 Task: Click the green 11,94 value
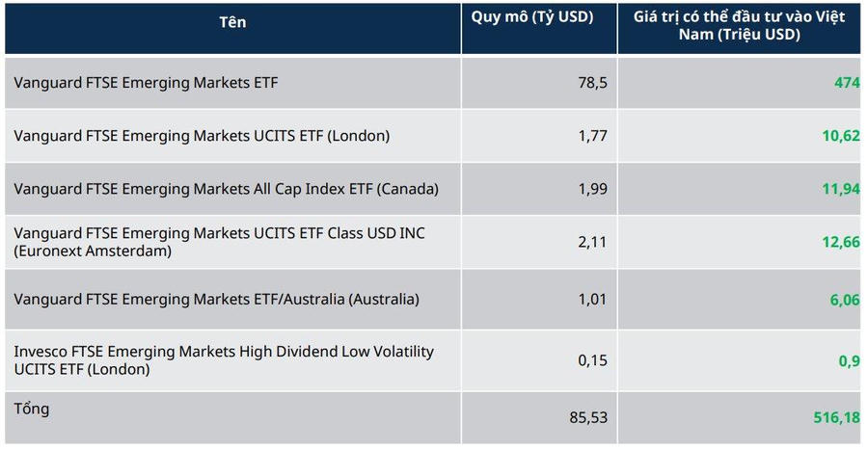tap(840, 189)
